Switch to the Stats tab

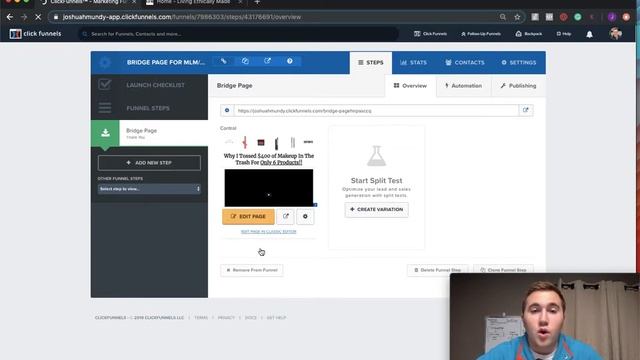[x=413, y=62]
